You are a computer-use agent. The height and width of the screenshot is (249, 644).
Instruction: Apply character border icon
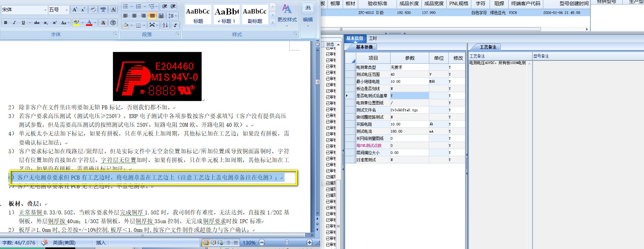tap(113, 10)
